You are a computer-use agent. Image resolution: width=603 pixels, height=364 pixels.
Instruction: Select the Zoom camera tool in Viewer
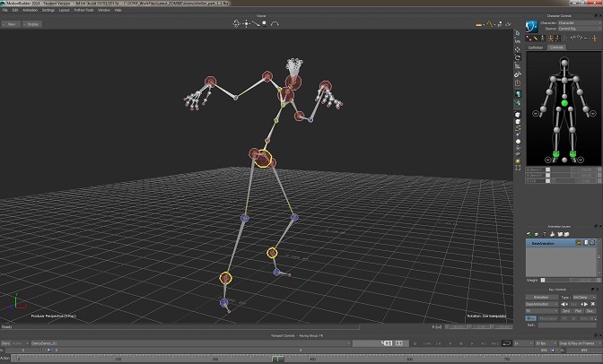point(265,24)
